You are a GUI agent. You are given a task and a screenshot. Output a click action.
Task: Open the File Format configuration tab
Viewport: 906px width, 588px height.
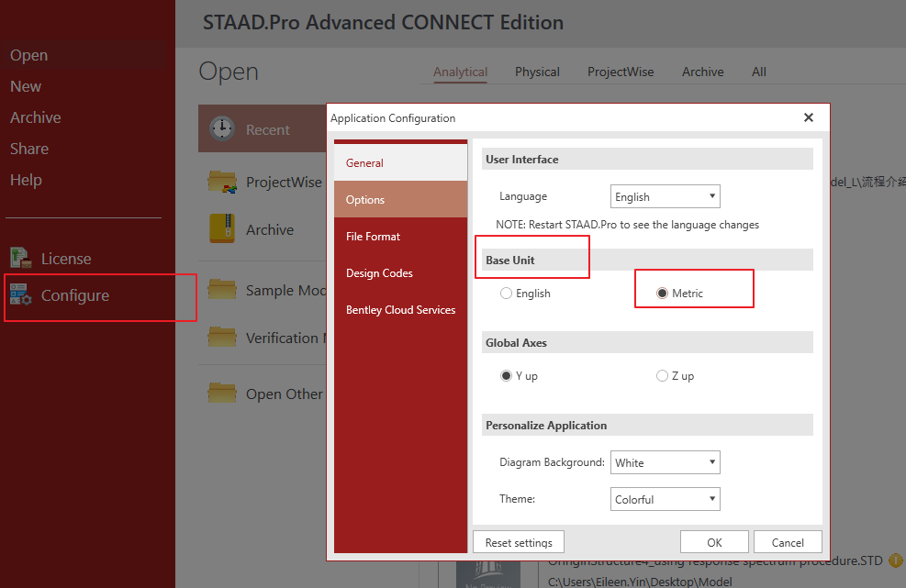coord(400,237)
